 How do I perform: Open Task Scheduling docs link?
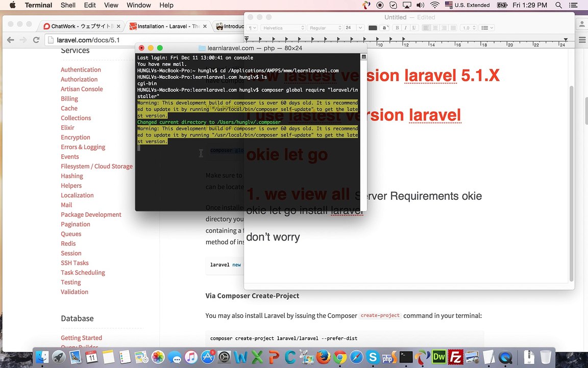coord(83,272)
